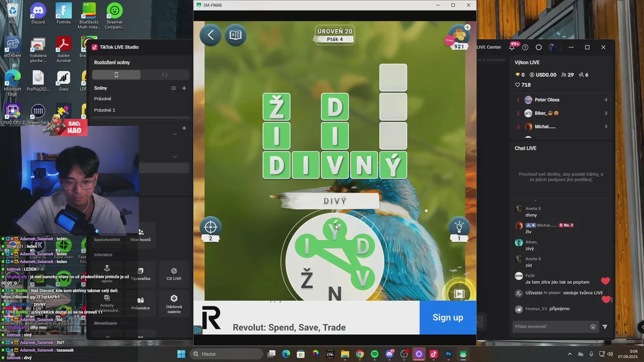The height and width of the screenshot is (362, 644).
Task: Open Fortnite desktop shortcut
Action: (x=63, y=14)
